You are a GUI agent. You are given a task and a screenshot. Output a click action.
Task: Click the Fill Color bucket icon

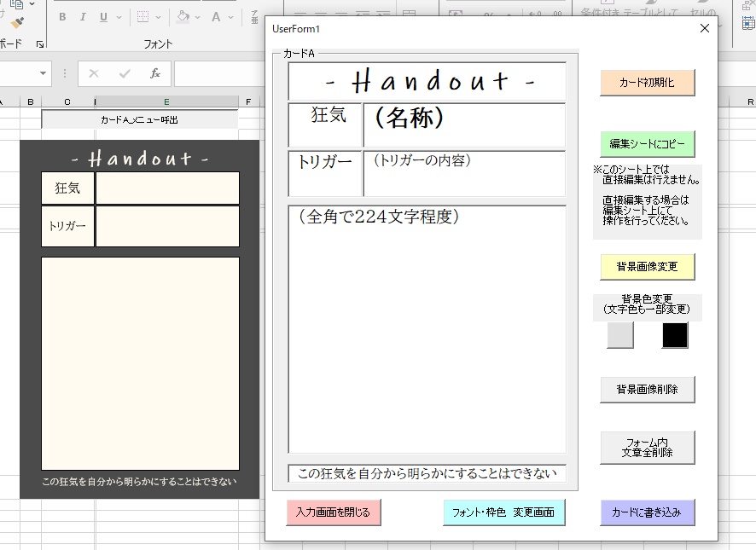pos(183,17)
